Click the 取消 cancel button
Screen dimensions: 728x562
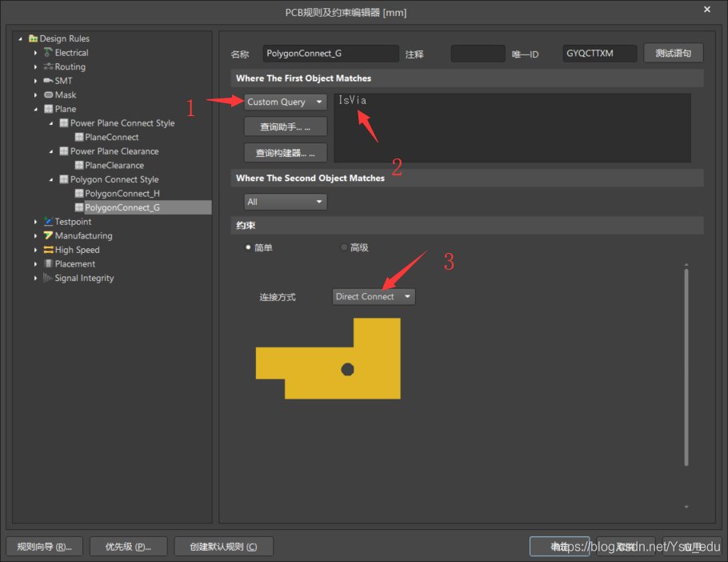(626, 547)
